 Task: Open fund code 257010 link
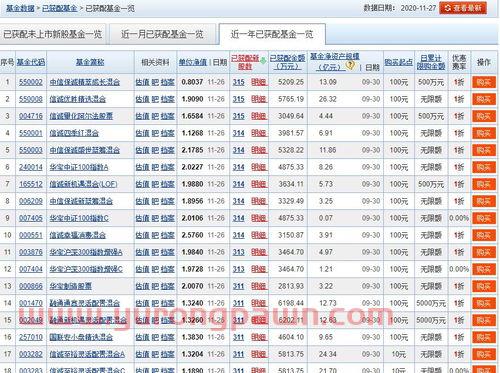click(x=31, y=337)
